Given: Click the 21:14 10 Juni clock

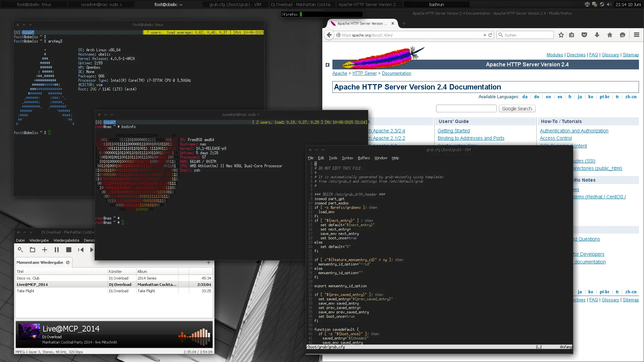Looking at the screenshot, I should click(628, 4).
